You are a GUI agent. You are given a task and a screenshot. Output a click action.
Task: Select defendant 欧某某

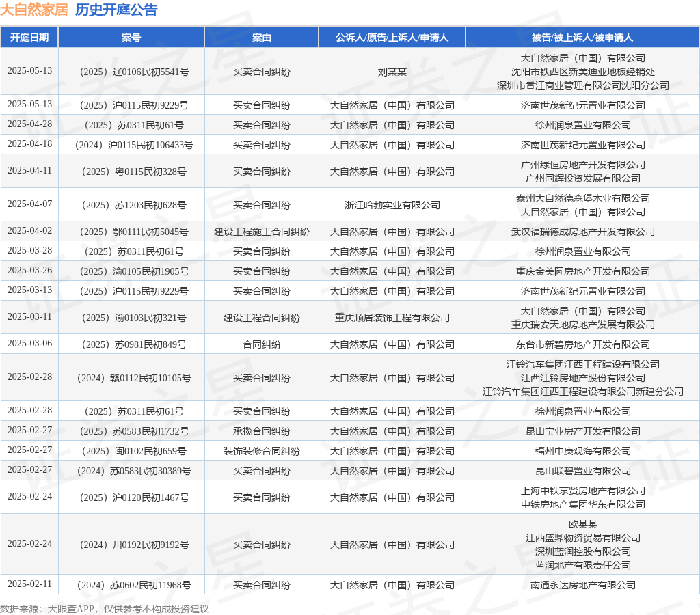(582, 524)
